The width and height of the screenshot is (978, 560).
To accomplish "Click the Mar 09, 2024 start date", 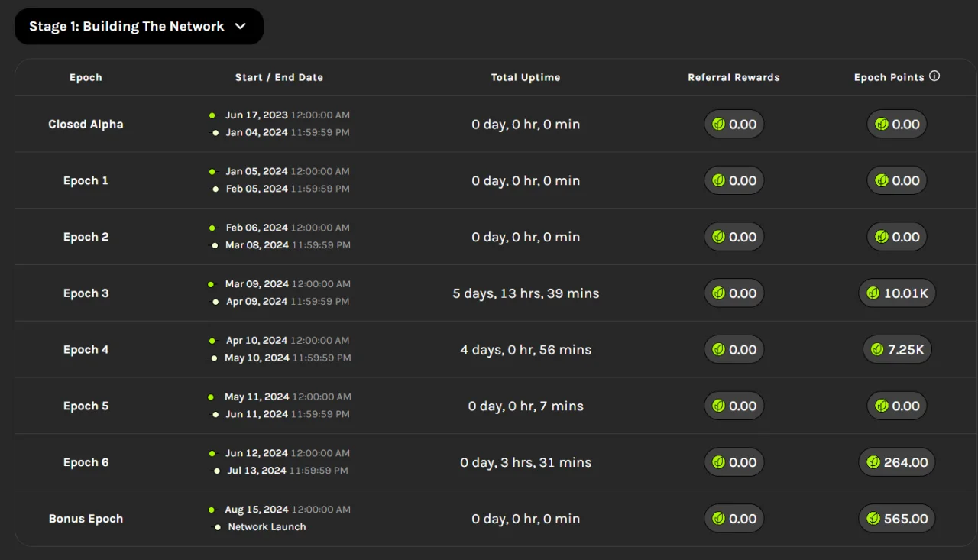I will tap(257, 284).
